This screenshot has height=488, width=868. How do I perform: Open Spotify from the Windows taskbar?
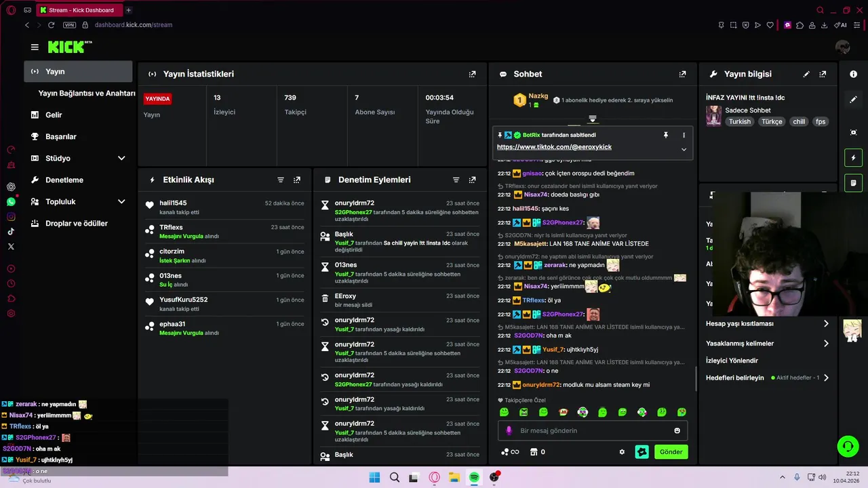474,477
